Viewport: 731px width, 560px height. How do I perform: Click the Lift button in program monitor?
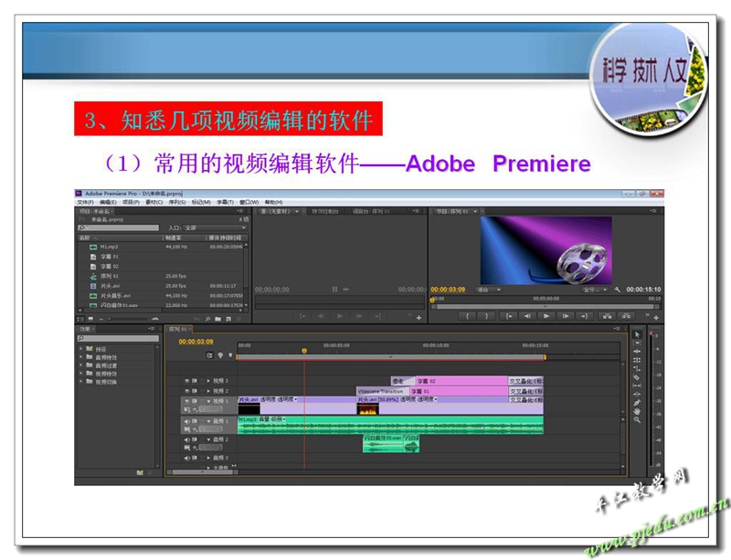pos(607,317)
